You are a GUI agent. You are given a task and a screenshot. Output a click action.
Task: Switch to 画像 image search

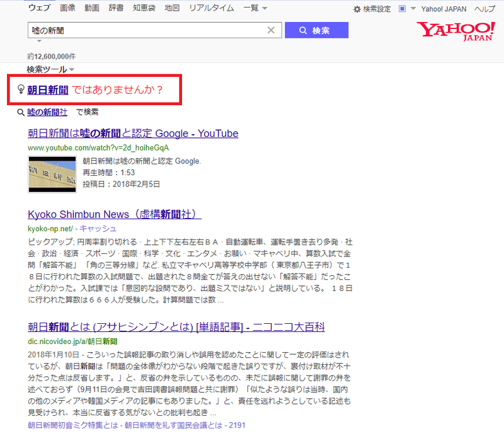point(67,8)
